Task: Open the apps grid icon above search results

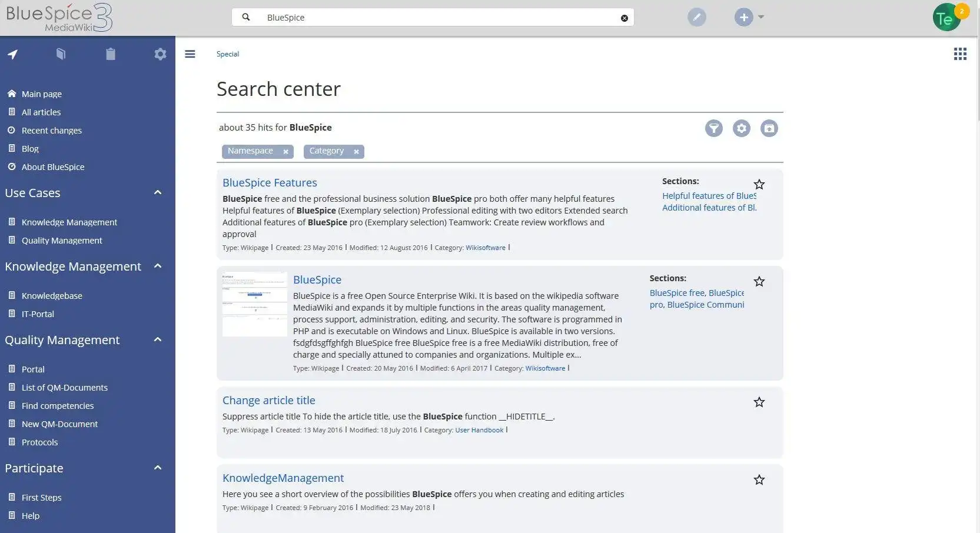Action: pyautogui.click(x=960, y=54)
